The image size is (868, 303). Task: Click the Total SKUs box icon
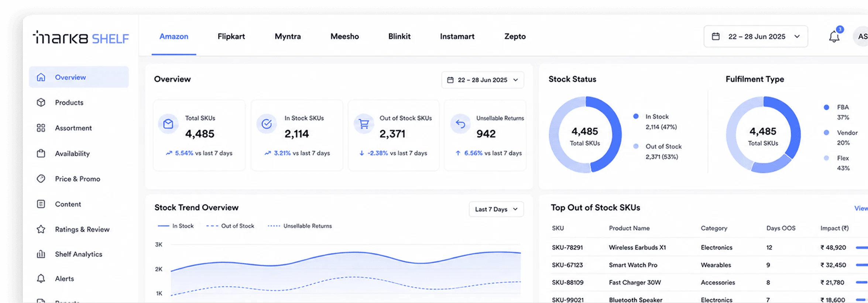click(168, 124)
